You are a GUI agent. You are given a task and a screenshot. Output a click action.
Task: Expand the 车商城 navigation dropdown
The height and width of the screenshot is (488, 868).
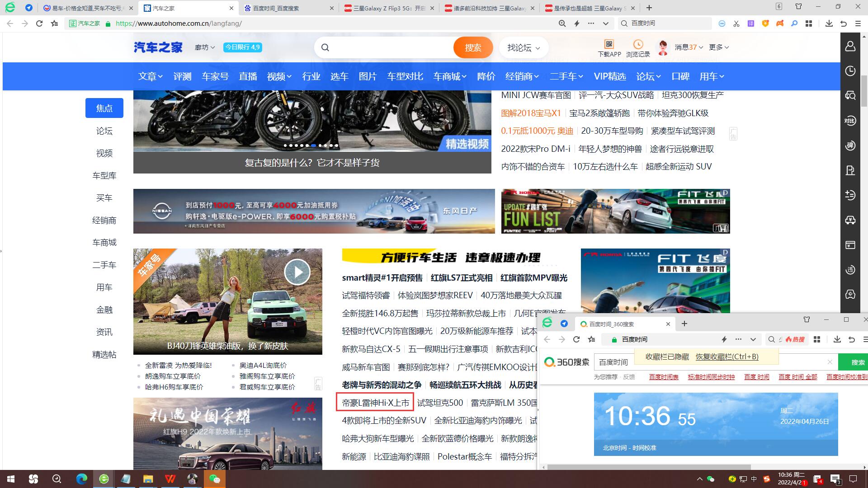[x=450, y=76]
